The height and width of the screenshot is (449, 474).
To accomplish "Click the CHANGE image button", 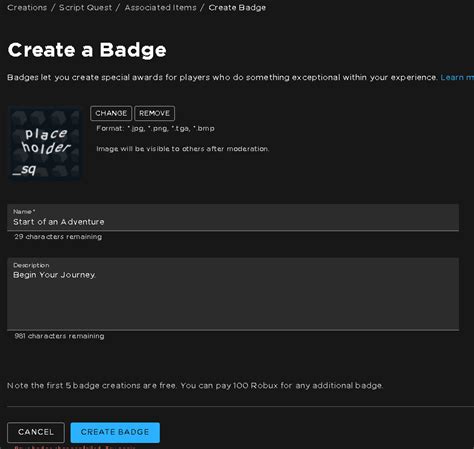I will 111,113.
